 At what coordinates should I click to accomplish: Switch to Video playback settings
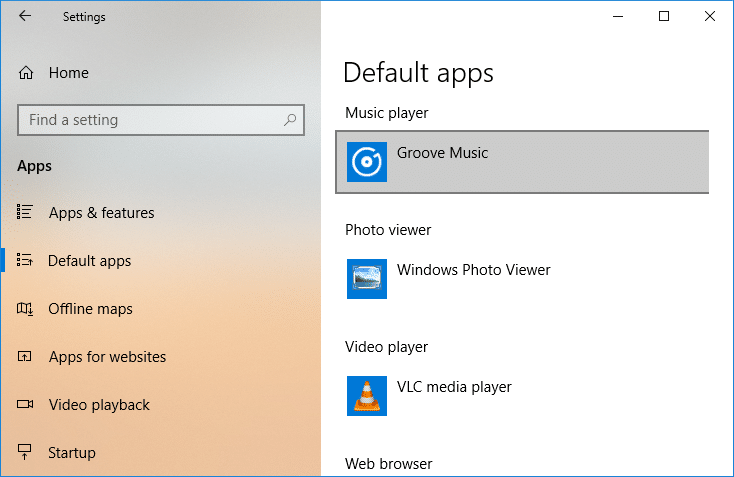pos(99,405)
